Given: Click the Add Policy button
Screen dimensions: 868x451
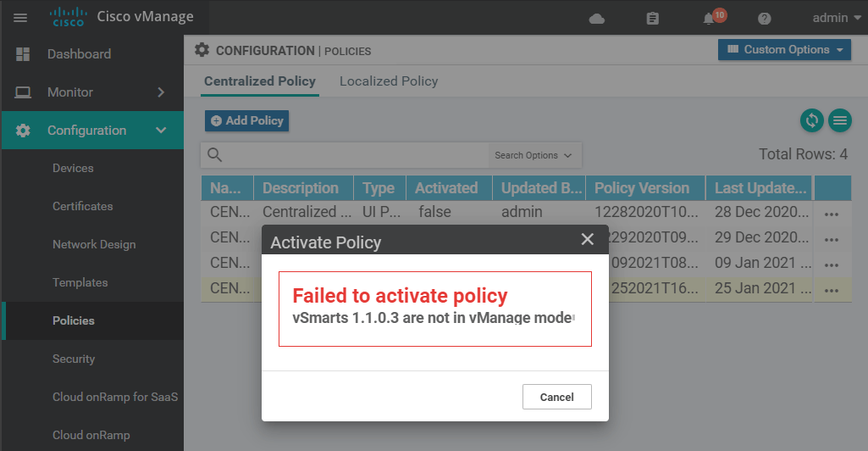Looking at the screenshot, I should coord(247,120).
